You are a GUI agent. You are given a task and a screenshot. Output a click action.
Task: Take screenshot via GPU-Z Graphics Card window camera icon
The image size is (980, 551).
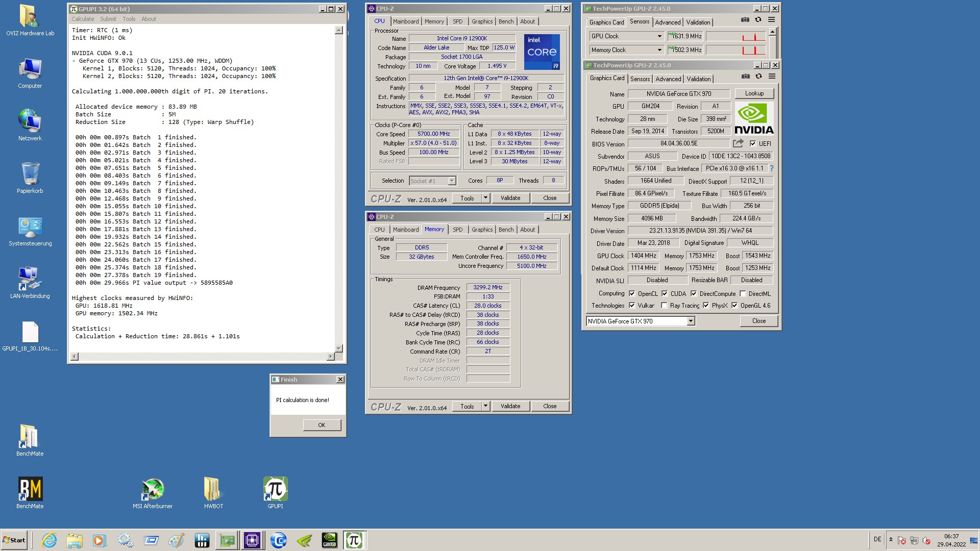coord(746,77)
